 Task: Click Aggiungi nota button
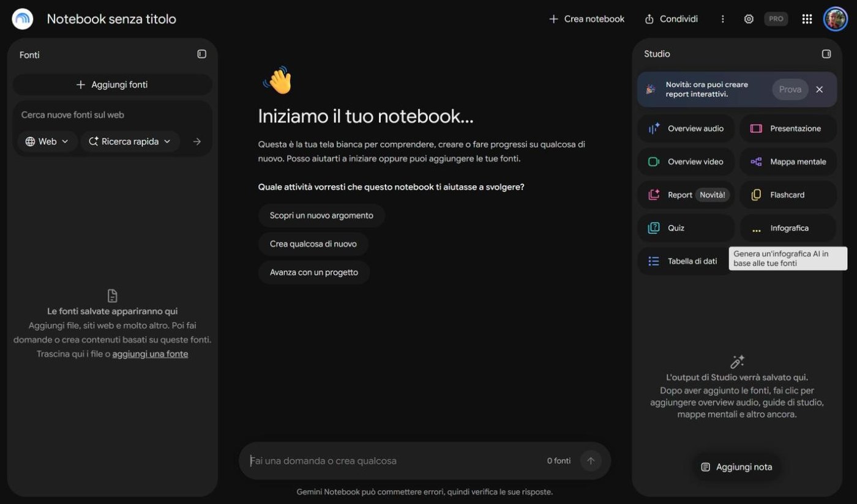coord(736,467)
